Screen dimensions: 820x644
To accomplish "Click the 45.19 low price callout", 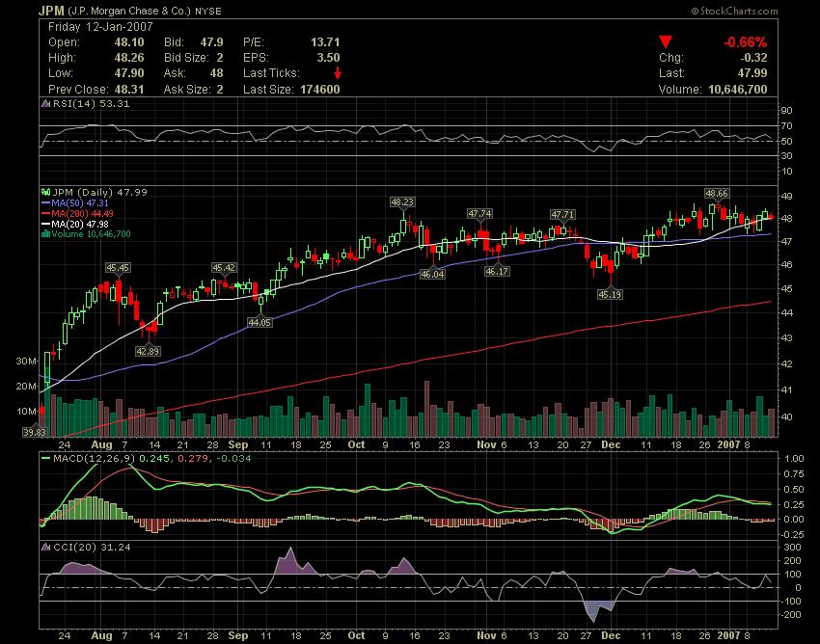I will pyautogui.click(x=610, y=294).
